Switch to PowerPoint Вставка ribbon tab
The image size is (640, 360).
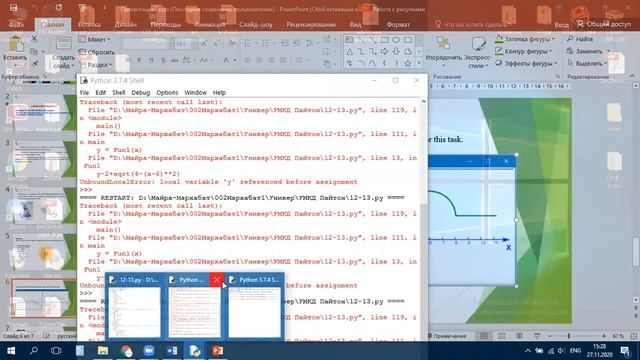[89, 24]
